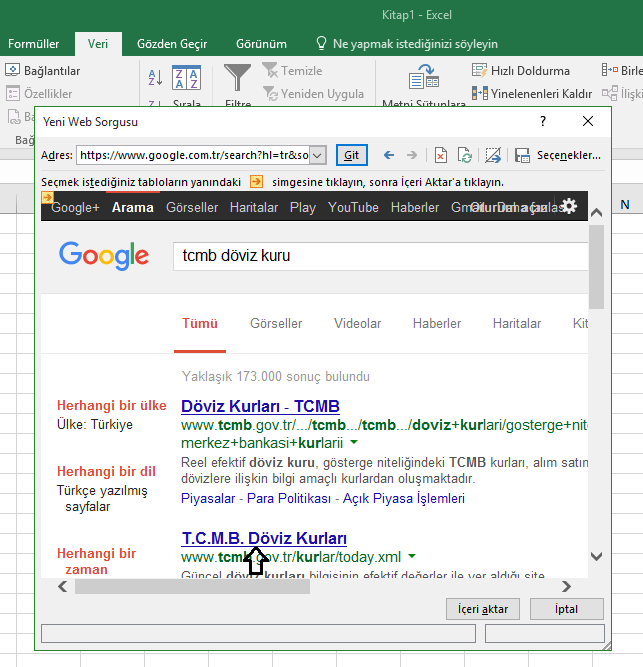Click the stop loading icon in dialog toolbar
The width and height of the screenshot is (643, 667).
pyautogui.click(x=441, y=155)
